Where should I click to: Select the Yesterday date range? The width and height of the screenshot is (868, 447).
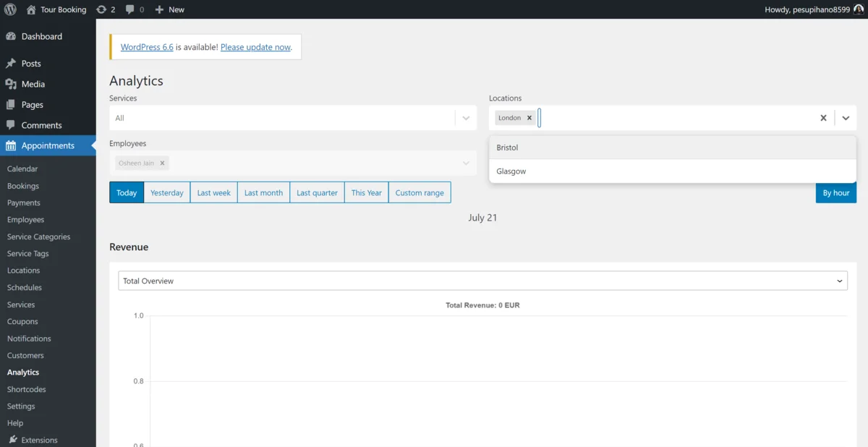[x=167, y=192]
